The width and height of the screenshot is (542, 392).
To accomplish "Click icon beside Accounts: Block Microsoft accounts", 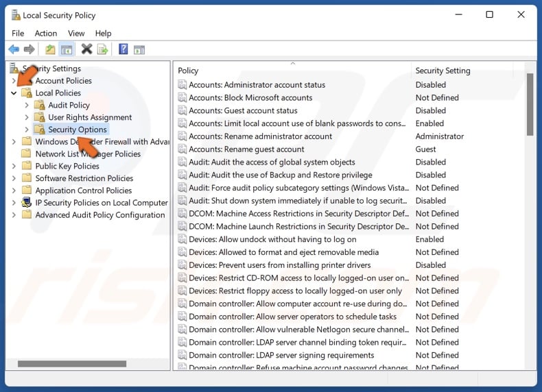I will coord(182,97).
